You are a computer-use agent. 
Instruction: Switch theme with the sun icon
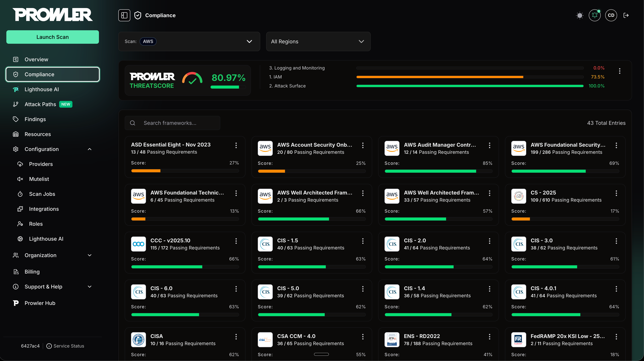[579, 15]
